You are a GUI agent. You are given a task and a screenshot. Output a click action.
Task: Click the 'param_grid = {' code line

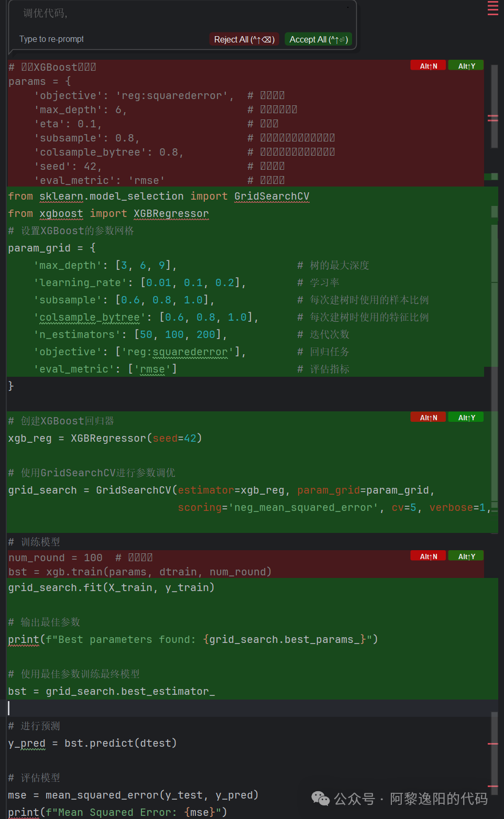pos(52,248)
